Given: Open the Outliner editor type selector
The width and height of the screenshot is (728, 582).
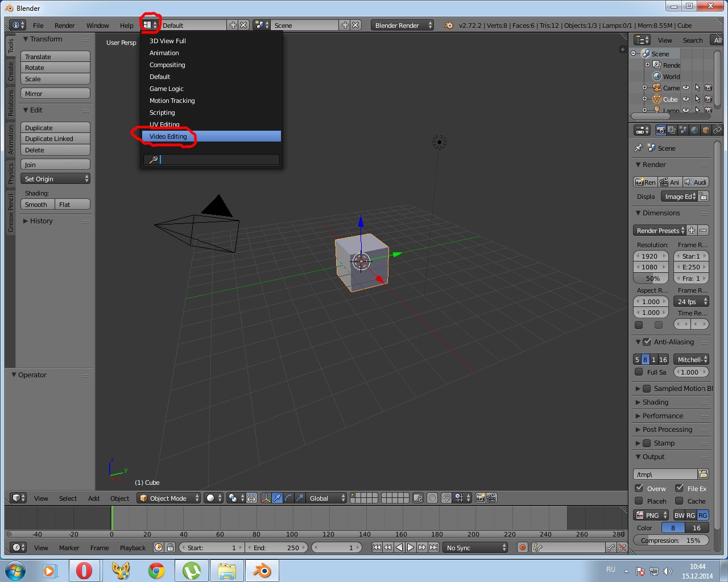Looking at the screenshot, I should point(642,40).
